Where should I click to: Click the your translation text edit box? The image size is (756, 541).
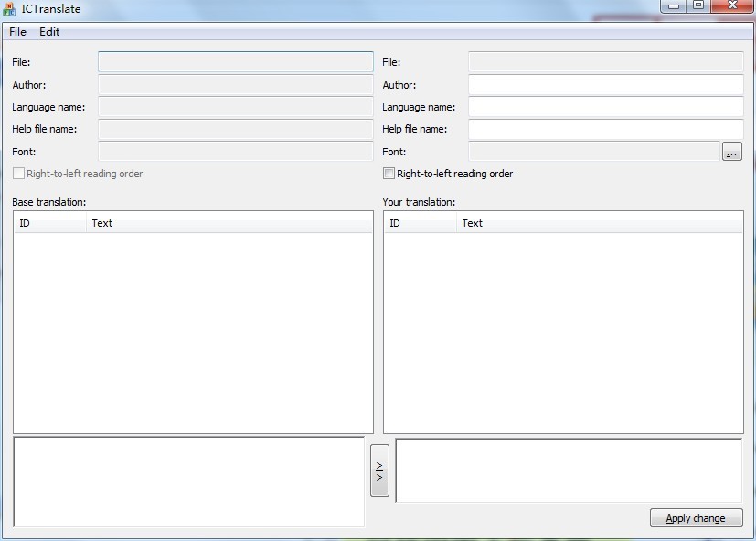[x=568, y=471]
